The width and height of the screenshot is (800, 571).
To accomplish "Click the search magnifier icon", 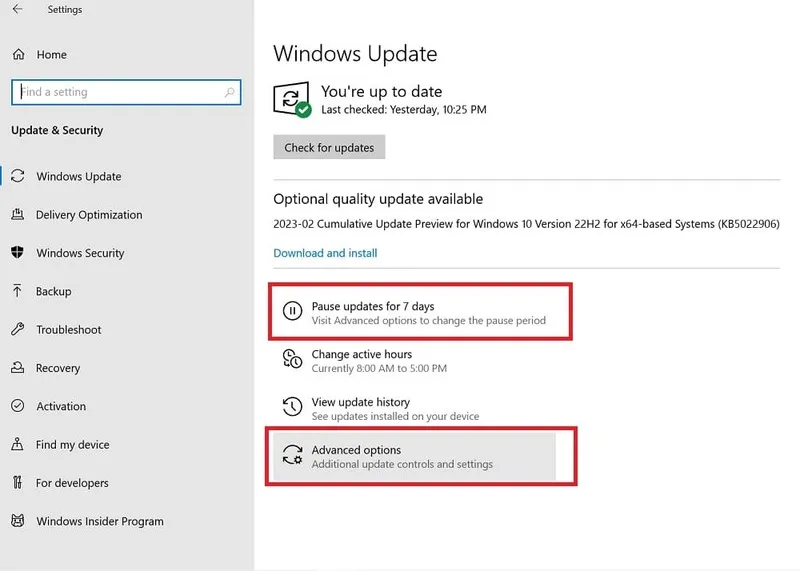I will click(230, 92).
